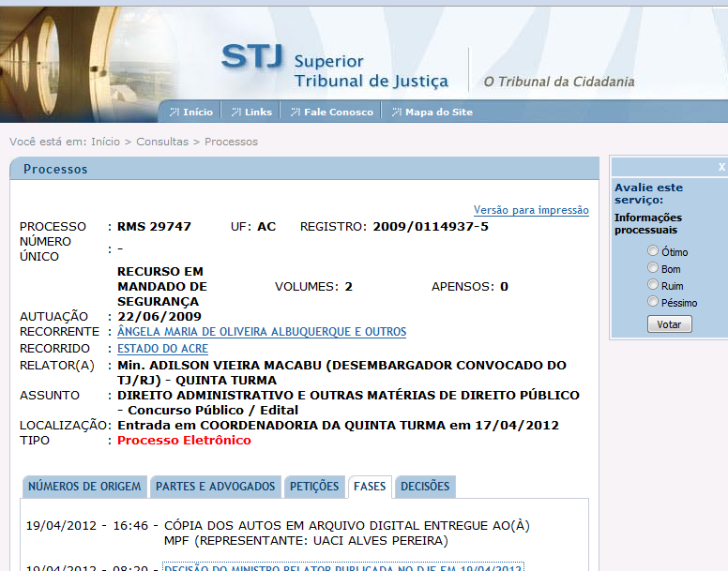Open the Decisão do Ministro Relator publicada link
Viewport: 728px width, 571px height.
[x=343, y=567]
